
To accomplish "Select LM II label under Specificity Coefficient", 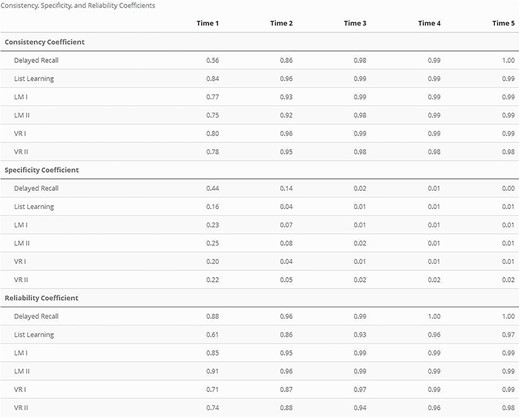I will pos(22,243).
